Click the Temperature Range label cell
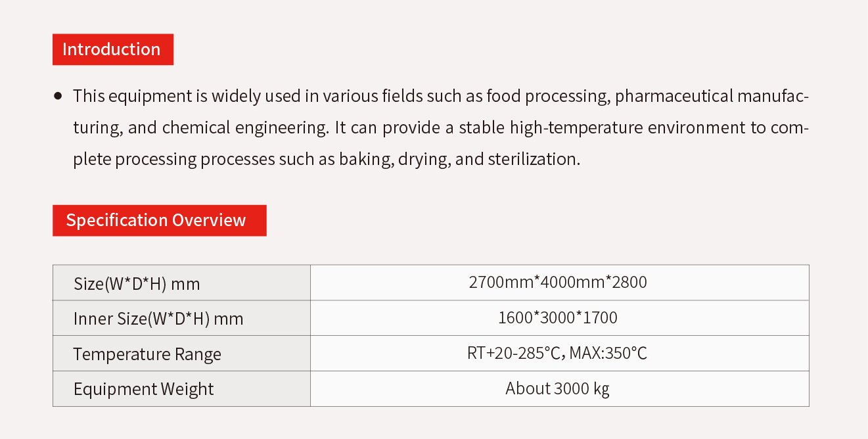 pos(181,354)
